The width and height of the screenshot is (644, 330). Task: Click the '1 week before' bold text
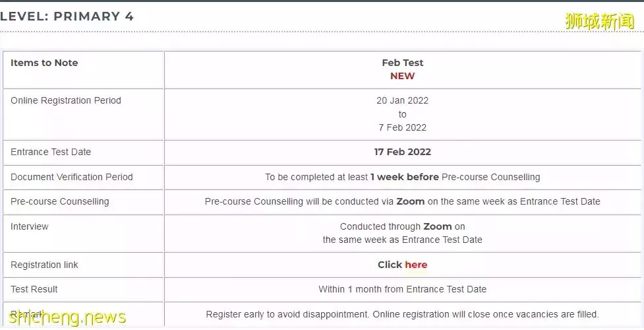tap(405, 177)
